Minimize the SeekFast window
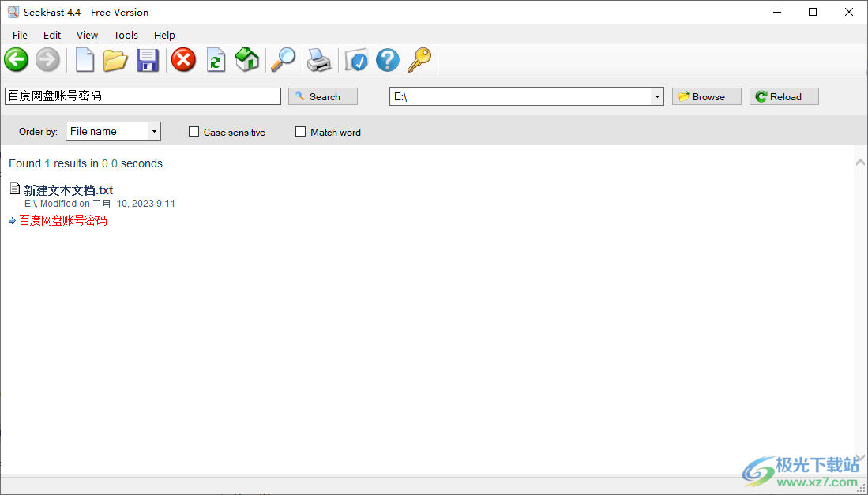 pyautogui.click(x=777, y=12)
